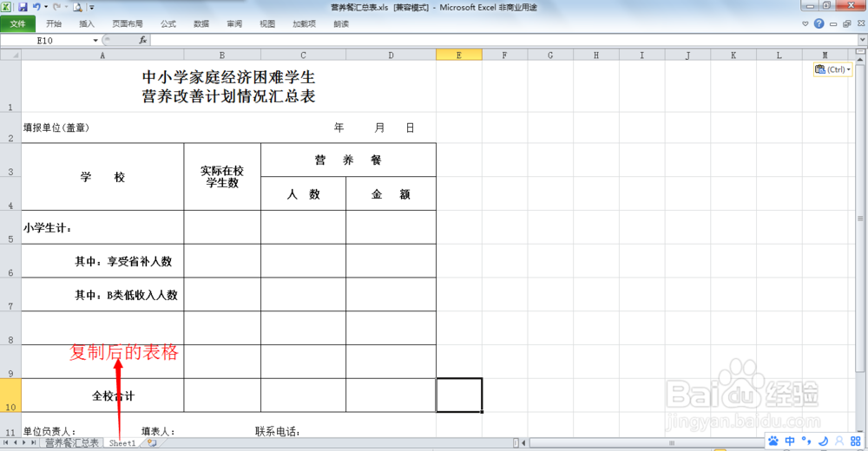Switch to the 数据 ribbon tab
The height and width of the screenshot is (451, 868).
[x=201, y=23]
